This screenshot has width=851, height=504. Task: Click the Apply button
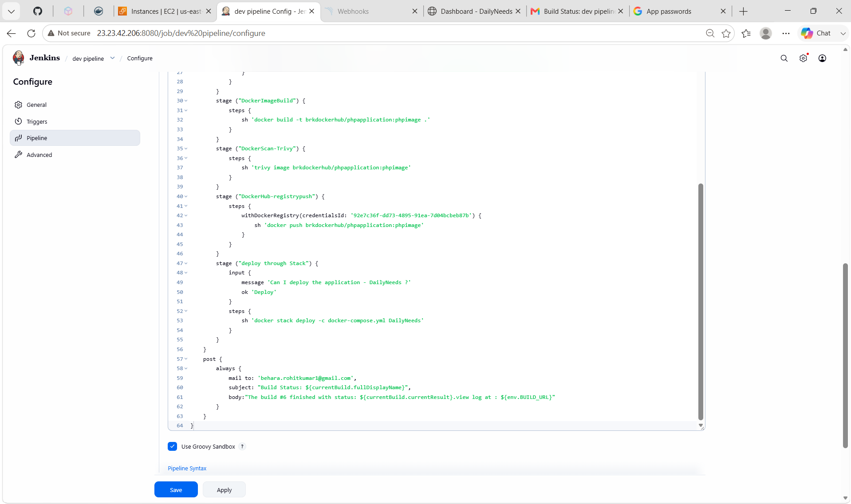[x=224, y=489]
